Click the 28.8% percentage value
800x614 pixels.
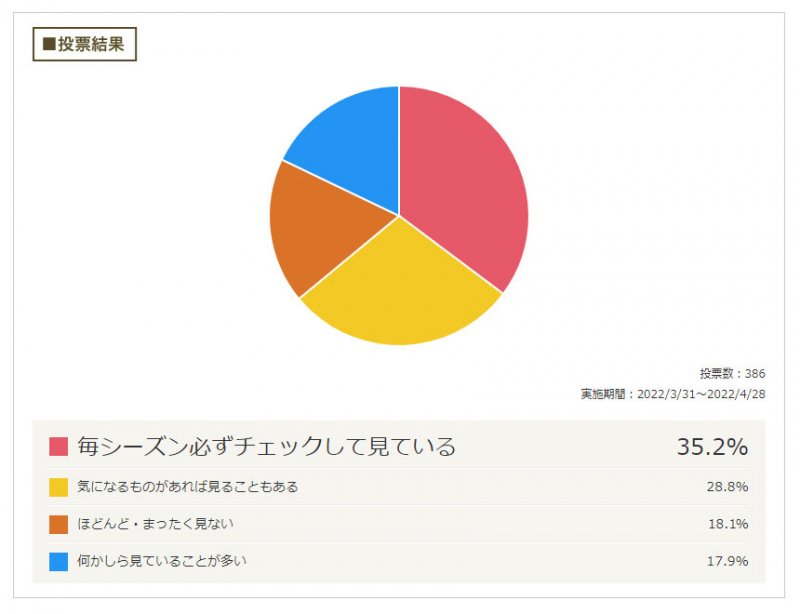pyautogui.click(x=728, y=487)
